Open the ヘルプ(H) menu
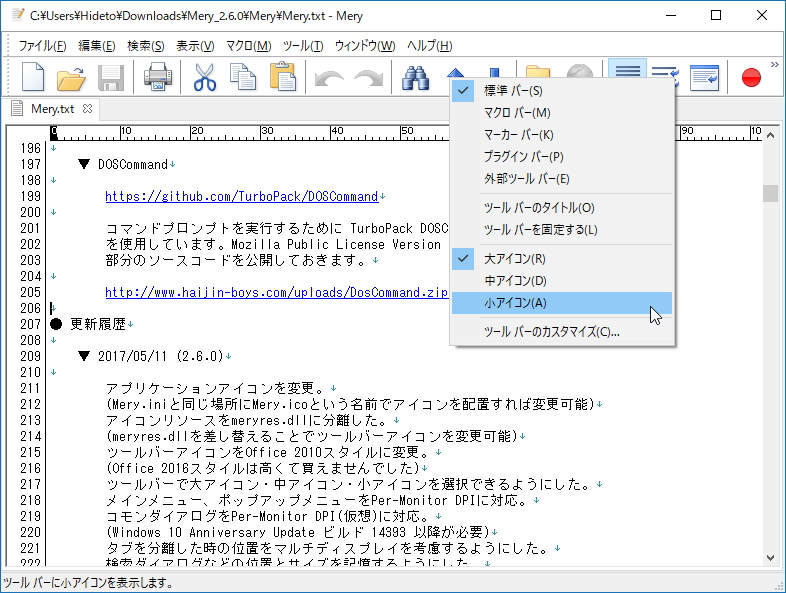786x593 pixels. click(429, 46)
